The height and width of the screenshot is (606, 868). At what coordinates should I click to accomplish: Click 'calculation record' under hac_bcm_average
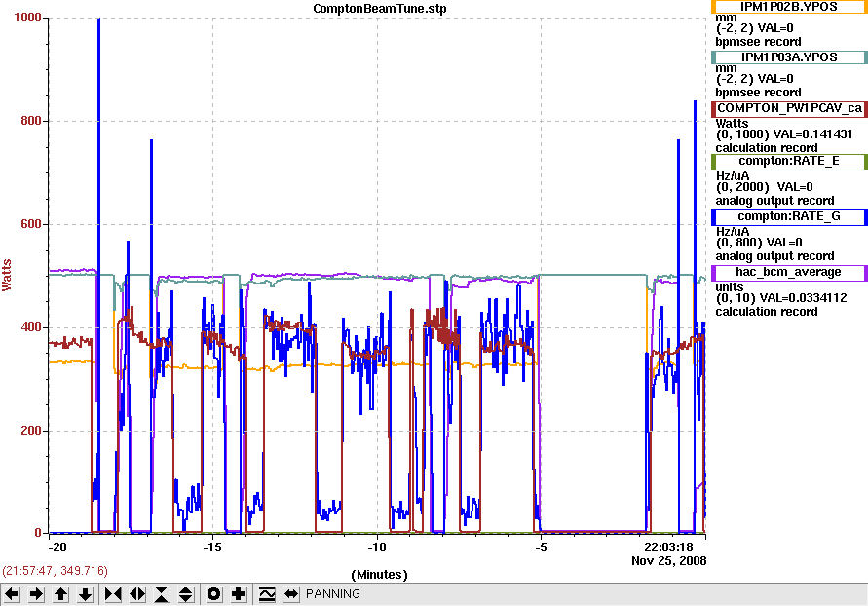766,312
